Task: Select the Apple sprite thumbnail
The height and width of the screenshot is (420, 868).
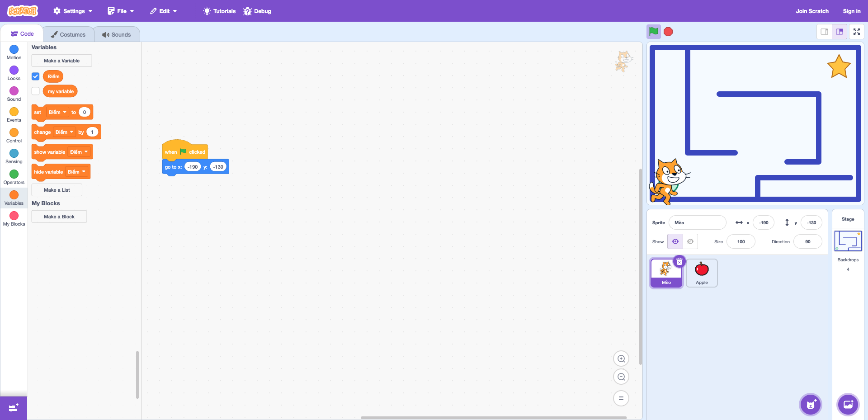Action: tap(702, 273)
